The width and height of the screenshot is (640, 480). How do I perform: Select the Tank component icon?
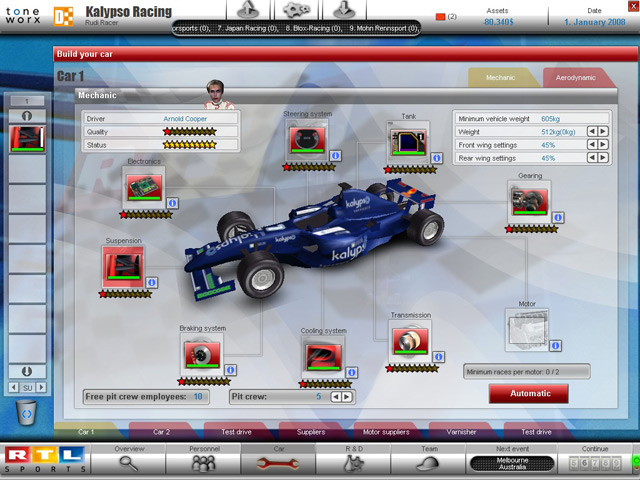408,143
